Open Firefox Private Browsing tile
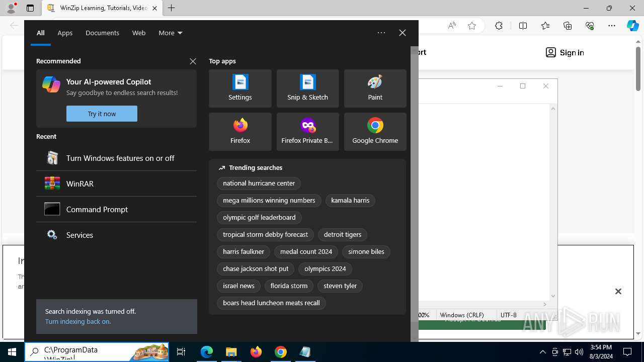Image resolution: width=644 pixels, height=362 pixels. 307,132
